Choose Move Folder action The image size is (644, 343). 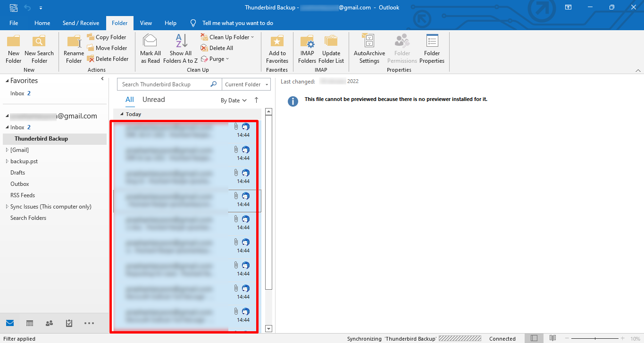[107, 48]
